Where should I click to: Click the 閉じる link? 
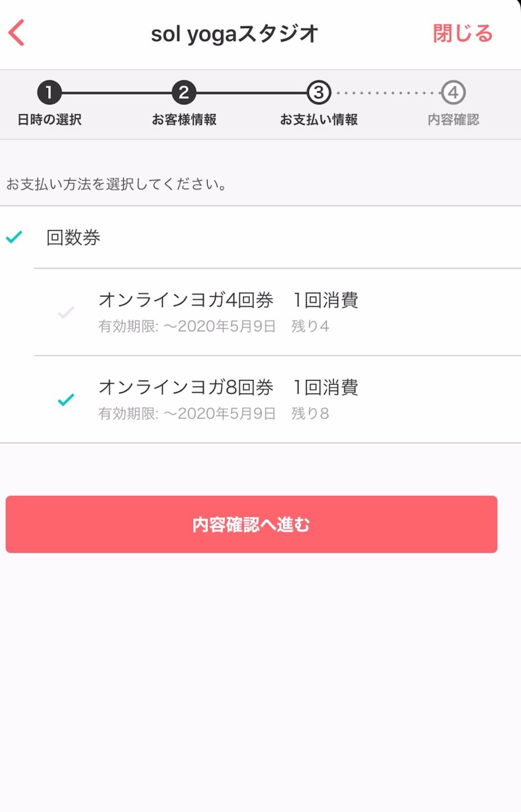[462, 34]
